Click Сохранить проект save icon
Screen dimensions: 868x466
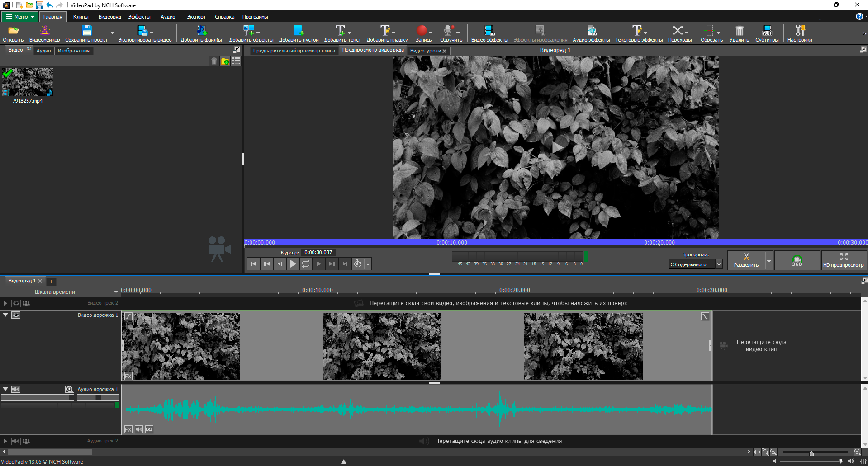[86, 33]
